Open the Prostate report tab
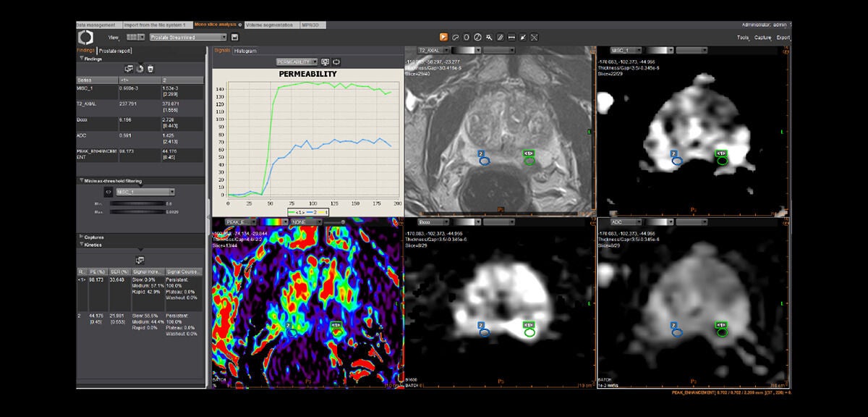 115,51
